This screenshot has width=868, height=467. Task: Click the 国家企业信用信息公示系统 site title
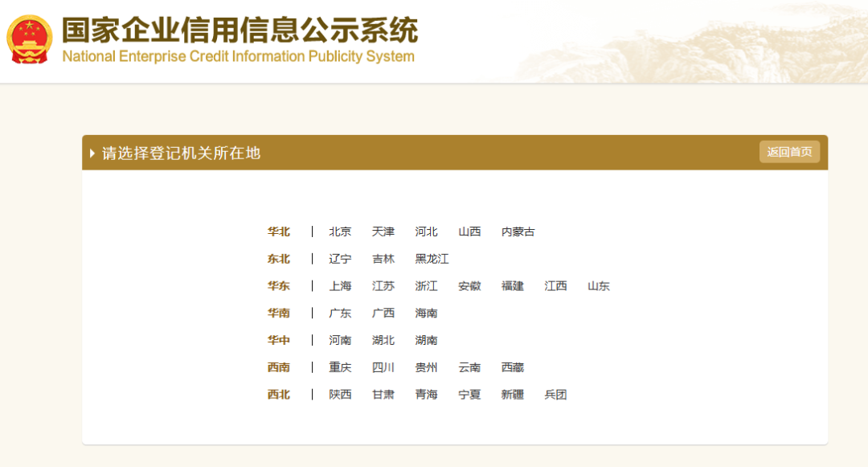click(240, 30)
